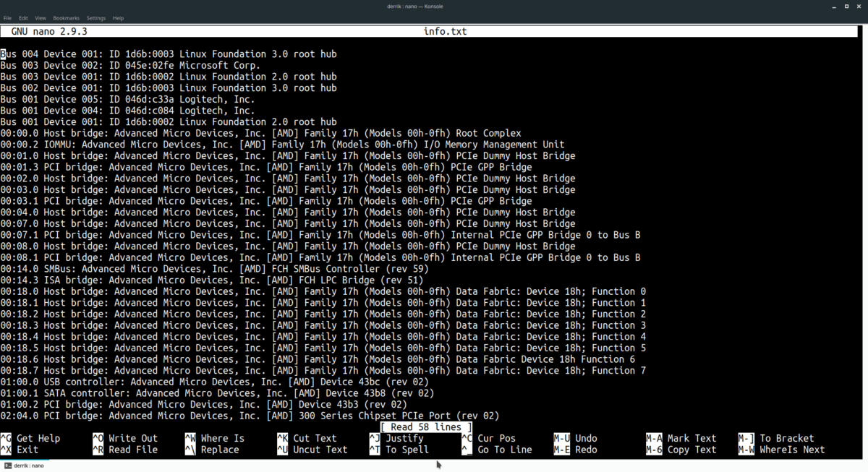Select the 'derrik : nano' terminal tab
The image size is (868, 472).
[24, 465]
